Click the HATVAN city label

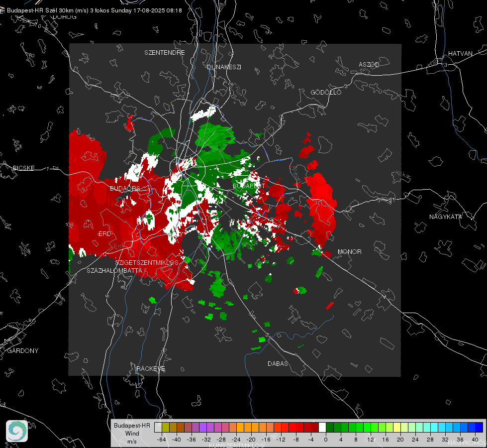coord(460,53)
